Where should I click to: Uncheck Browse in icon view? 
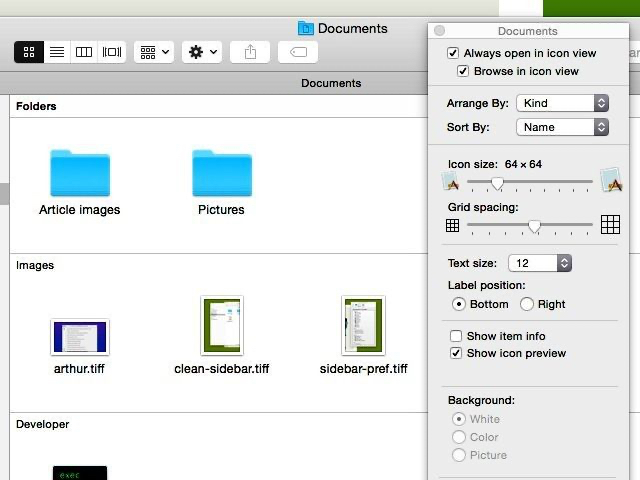click(463, 71)
